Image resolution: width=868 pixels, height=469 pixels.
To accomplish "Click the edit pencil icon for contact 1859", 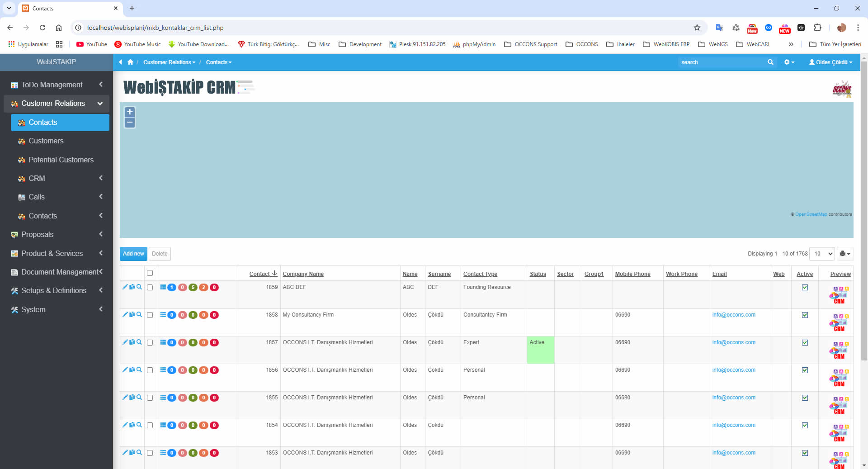I will click(125, 287).
